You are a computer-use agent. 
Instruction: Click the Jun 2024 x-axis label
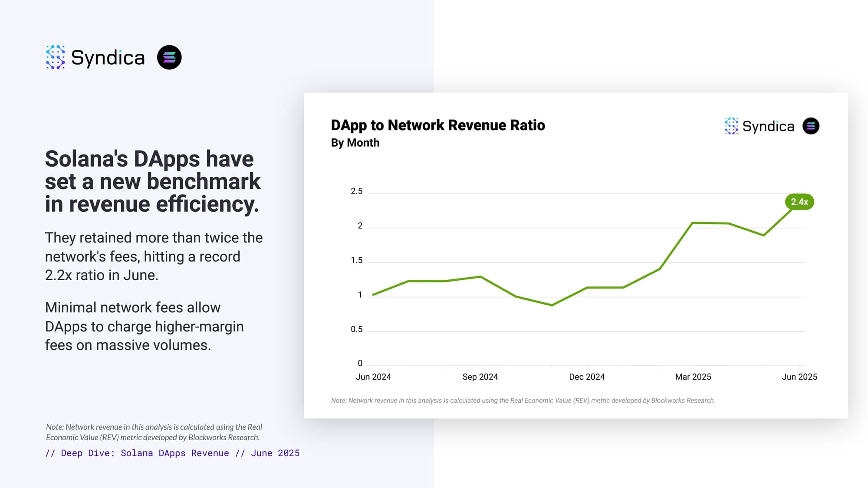tap(373, 377)
